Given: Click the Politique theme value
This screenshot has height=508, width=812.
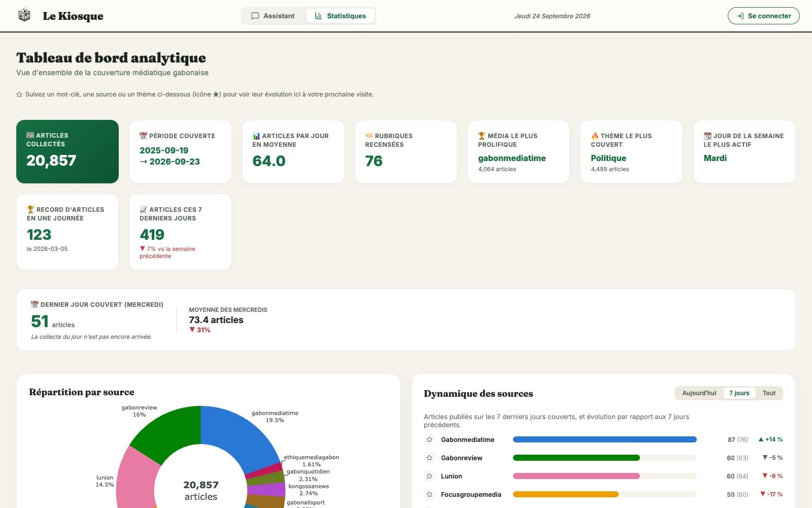Looking at the screenshot, I should tap(608, 158).
